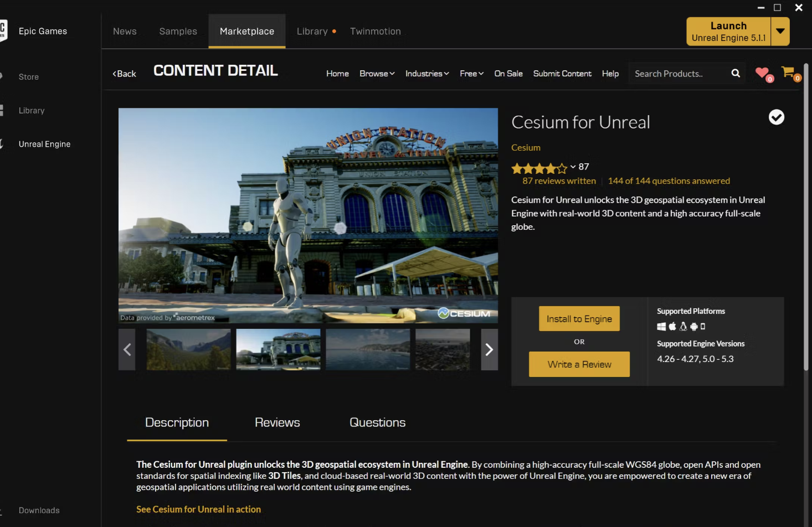Open 87 reviews written link
The height and width of the screenshot is (527, 812).
[559, 181]
